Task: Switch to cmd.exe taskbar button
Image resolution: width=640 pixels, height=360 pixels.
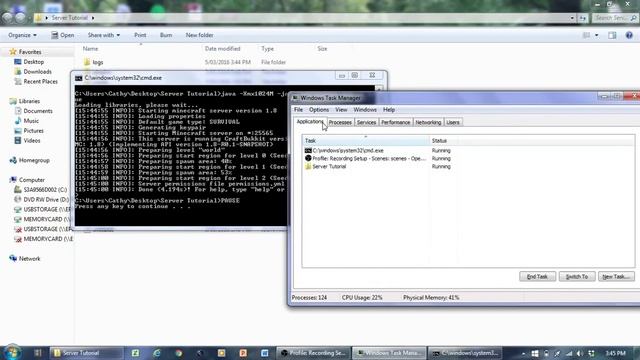Action: coord(465,353)
